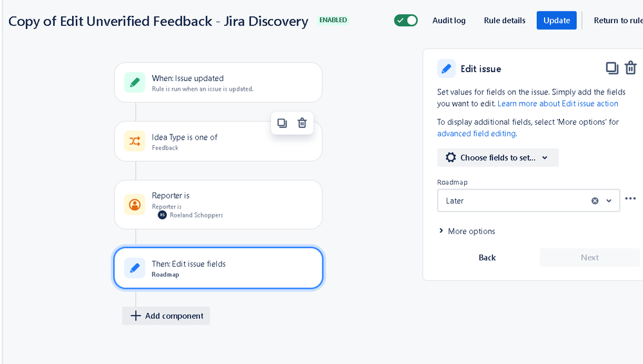Delete the Edit issue action via trash icon
This screenshot has width=643, height=364.
(631, 68)
